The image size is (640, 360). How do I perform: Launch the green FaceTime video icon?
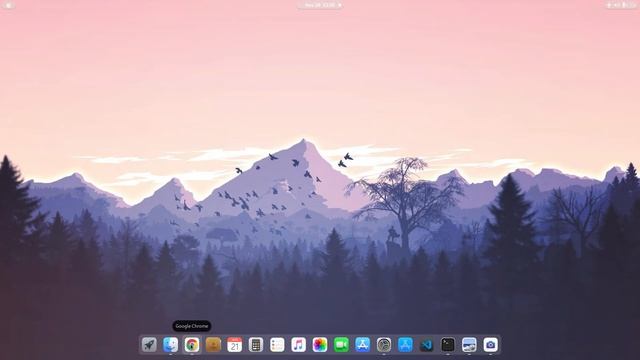tap(341, 345)
